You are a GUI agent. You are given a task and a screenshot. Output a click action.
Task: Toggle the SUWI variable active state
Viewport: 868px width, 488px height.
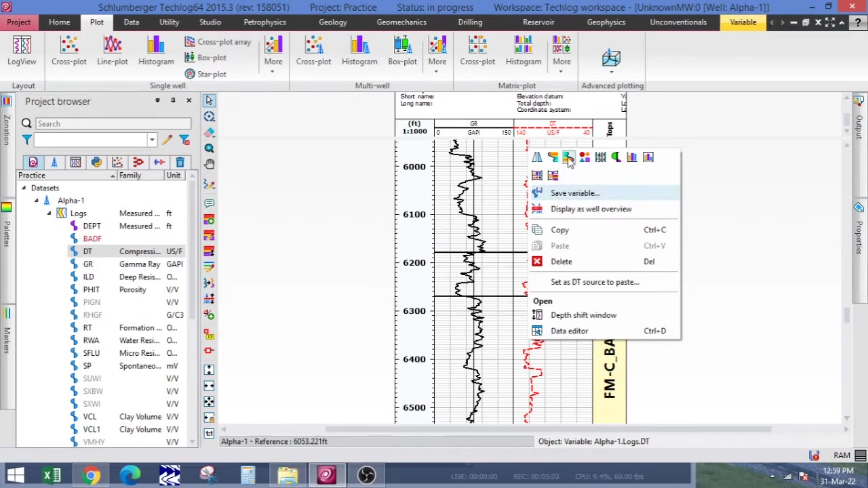pos(73,378)
